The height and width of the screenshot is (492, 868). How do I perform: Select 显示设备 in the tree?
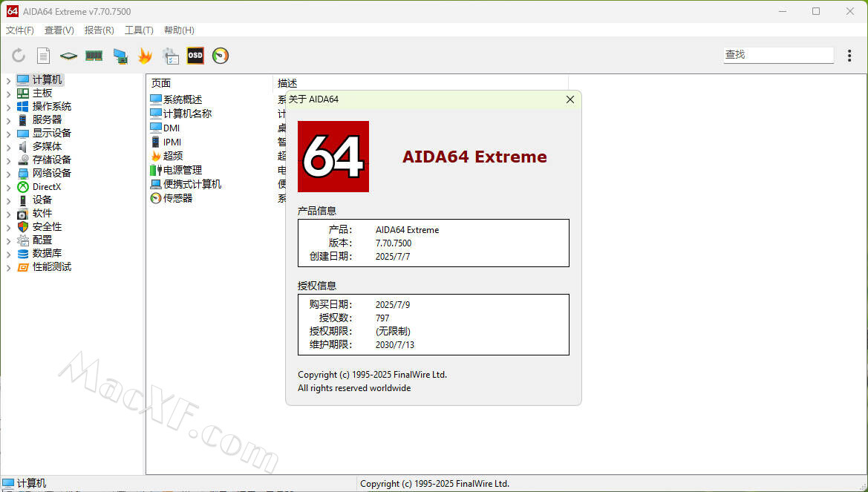[51, 133]
